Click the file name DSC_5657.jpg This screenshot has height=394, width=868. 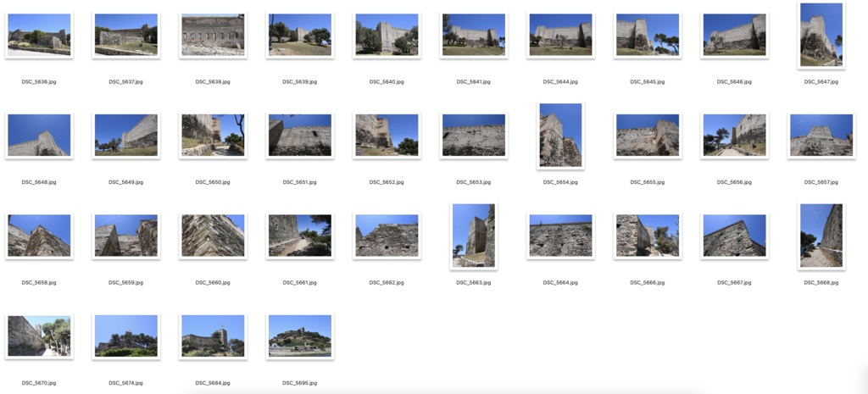coord(821,182)
